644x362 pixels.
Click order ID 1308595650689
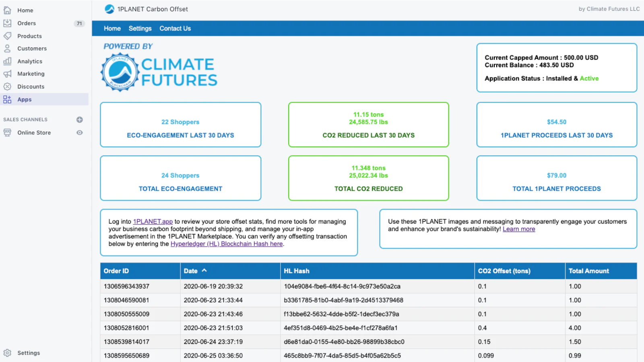(x=126, y=356)
